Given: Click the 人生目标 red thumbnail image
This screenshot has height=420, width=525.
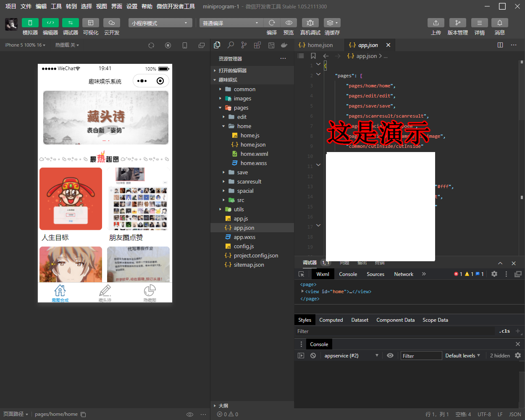Looking at the screenshot, I should 71,199.
